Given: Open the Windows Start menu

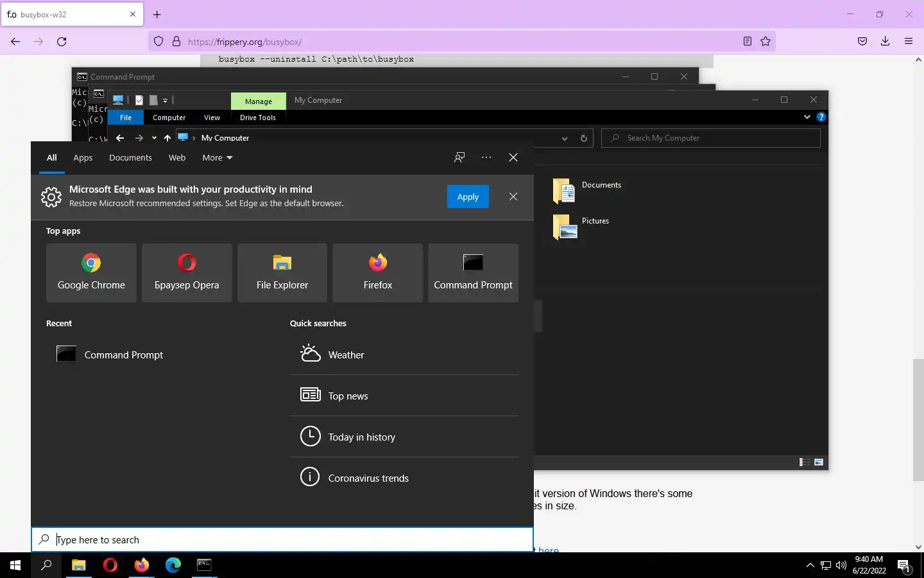Looking at the screenshot, I should 15,565.
